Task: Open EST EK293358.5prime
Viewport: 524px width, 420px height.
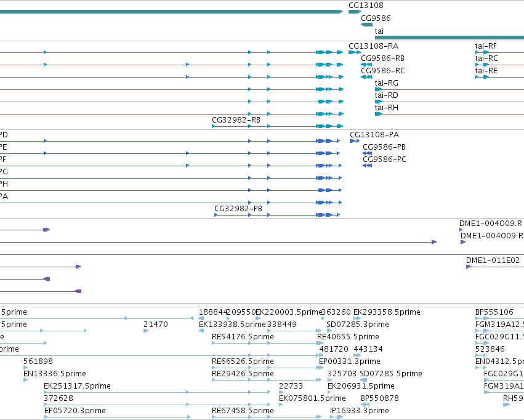Action: (387, 312)
